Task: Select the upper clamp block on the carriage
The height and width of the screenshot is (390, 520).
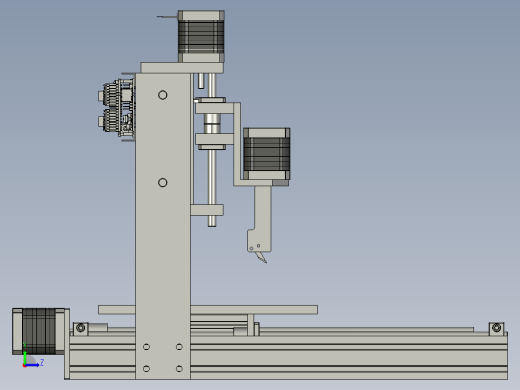Action: point(214,108)
